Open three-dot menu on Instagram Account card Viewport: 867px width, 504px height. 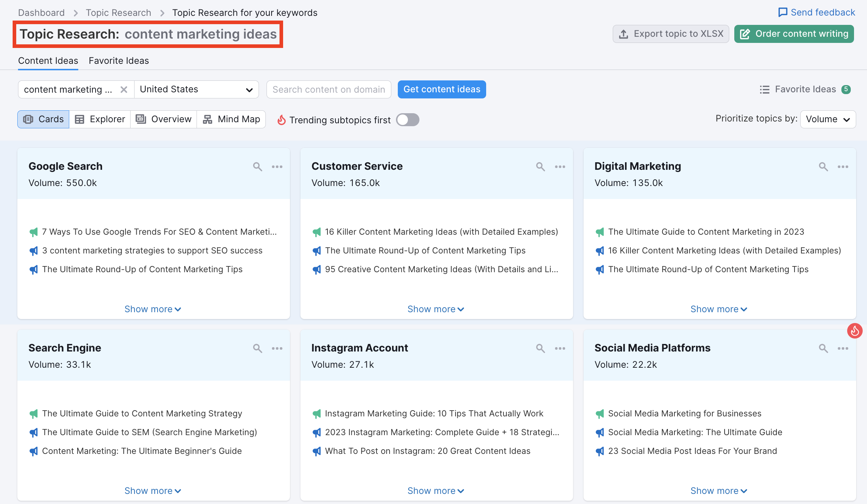pos(560,348)
